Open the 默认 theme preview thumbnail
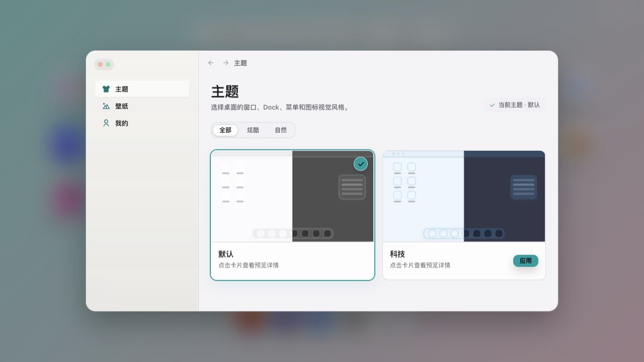644x362 pixels. [x=292, y=196]
